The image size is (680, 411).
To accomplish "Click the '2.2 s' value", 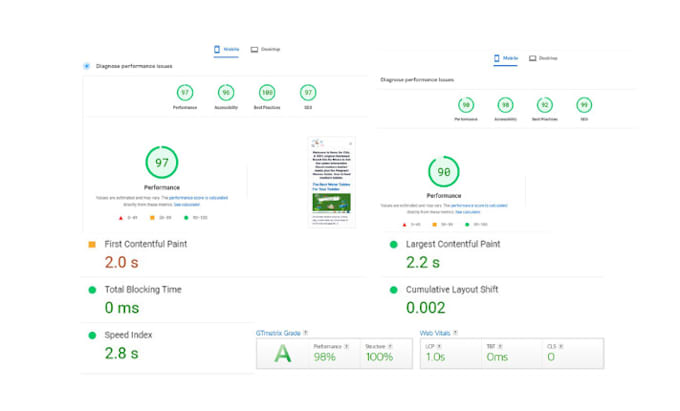I will (x=423, y=262).
